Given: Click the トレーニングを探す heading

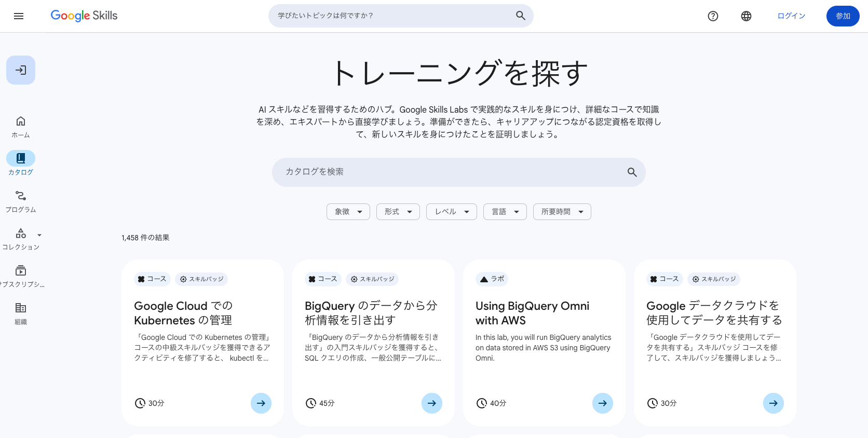Looking at the screenshot, I should point(459,73).
